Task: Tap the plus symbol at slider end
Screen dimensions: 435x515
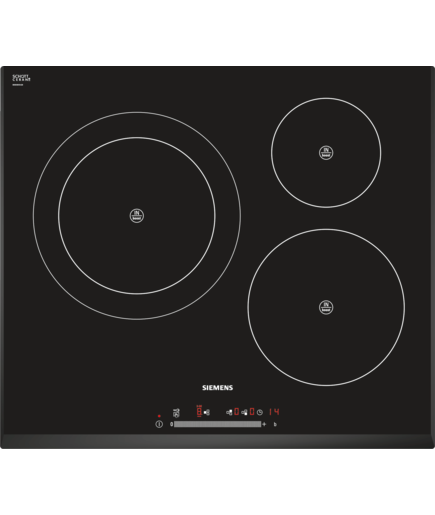Action: (264, 424)
